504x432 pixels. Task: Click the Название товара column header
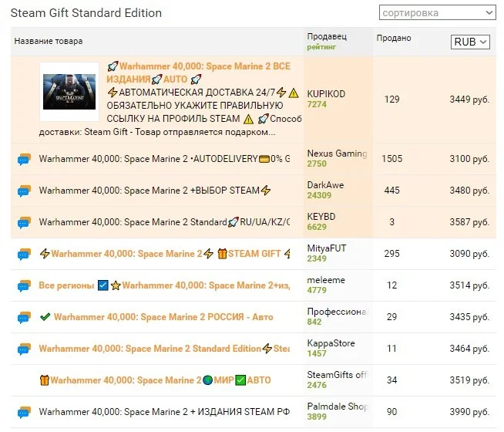[x=49, y=41]
